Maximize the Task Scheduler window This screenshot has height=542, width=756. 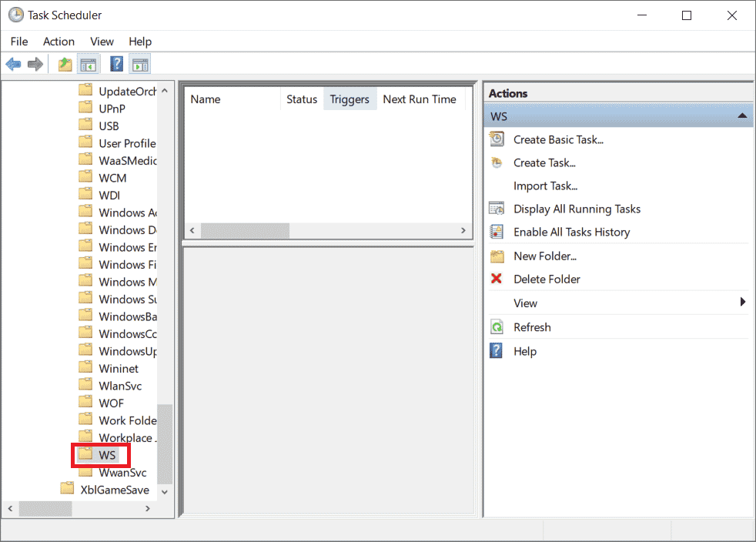[x=687, y=15]
